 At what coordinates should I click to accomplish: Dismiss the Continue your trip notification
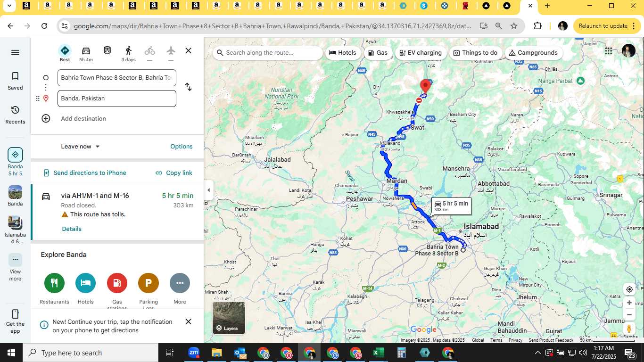coord(188,321)
